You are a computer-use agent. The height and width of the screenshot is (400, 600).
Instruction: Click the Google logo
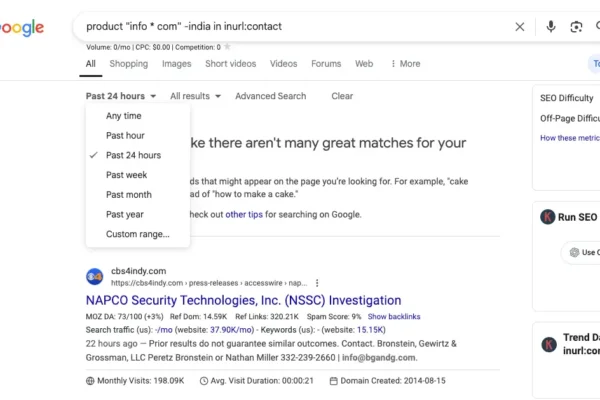pos(22,28)
